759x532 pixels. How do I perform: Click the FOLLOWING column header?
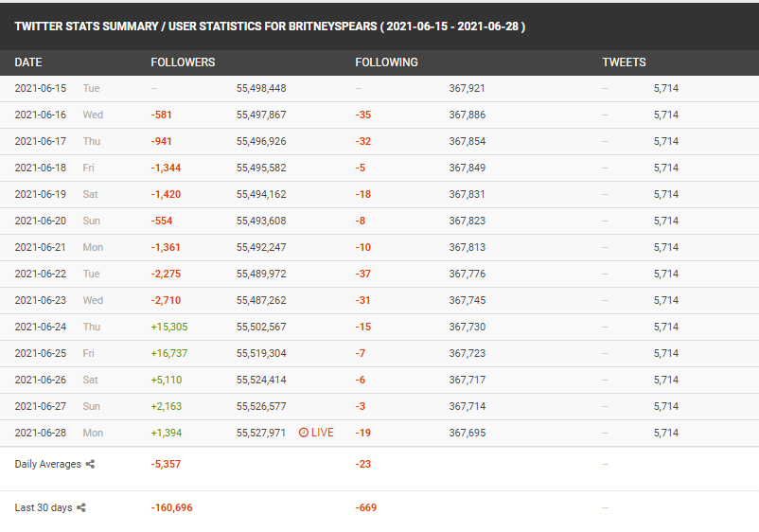pyautogui.click(x=386, y=62)
